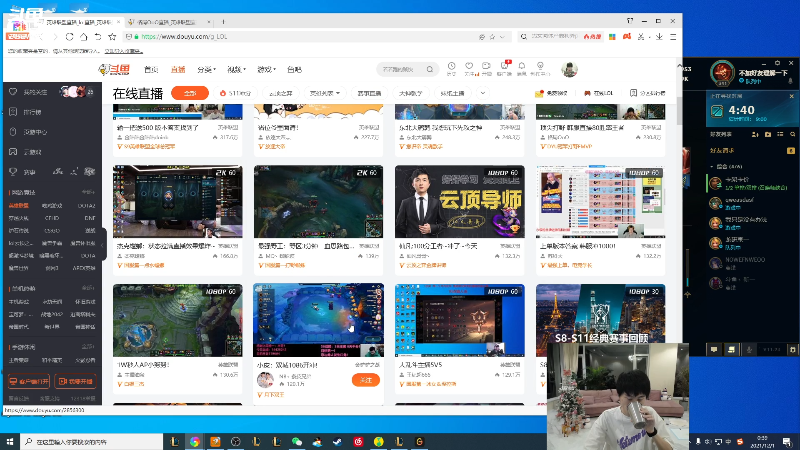The width and height of the screenshot is (800, 450).
Task: Focus the Windows taskbar search box
Action: pos(92,442)
